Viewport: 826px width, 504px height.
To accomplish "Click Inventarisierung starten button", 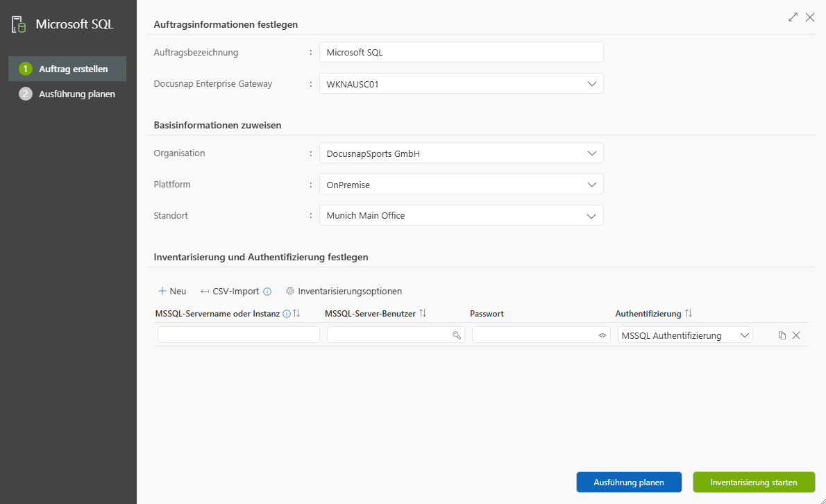I will point(754,482).
